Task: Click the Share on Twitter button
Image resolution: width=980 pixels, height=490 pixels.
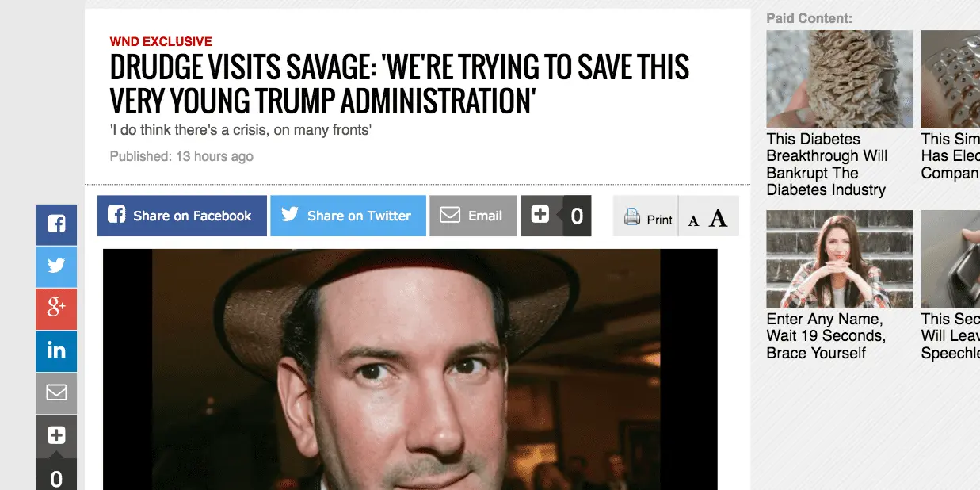Action: pos(348,216)
